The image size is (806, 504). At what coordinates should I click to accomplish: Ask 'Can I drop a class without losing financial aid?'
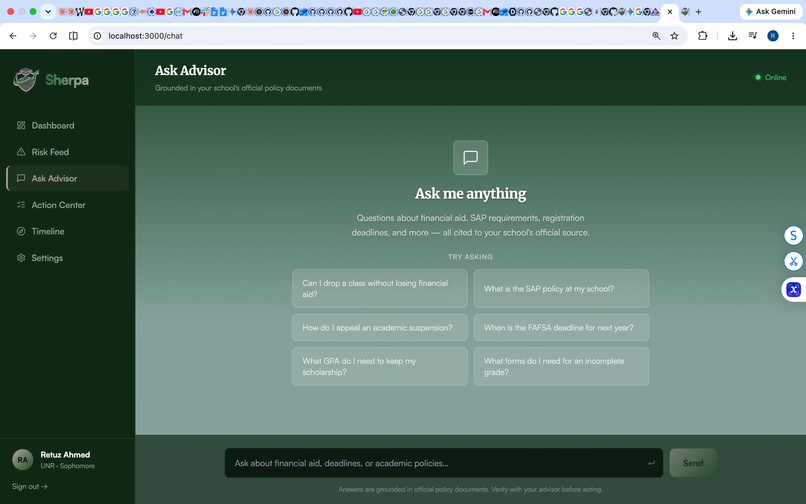pos(380,289)
